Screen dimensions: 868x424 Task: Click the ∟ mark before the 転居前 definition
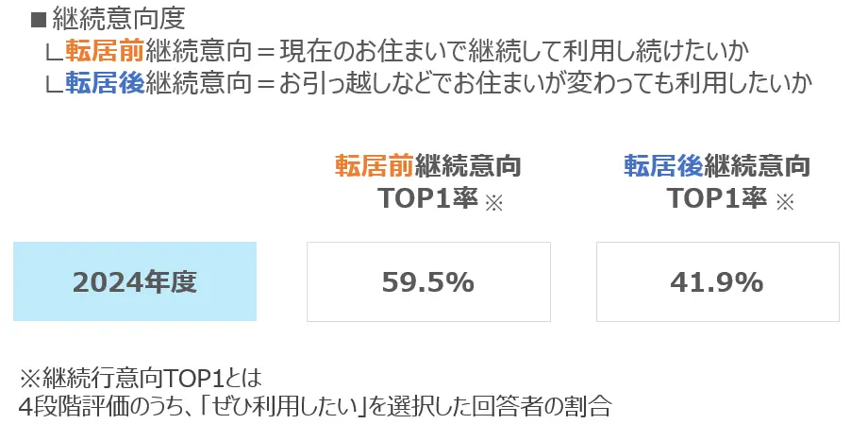point(55,53)
